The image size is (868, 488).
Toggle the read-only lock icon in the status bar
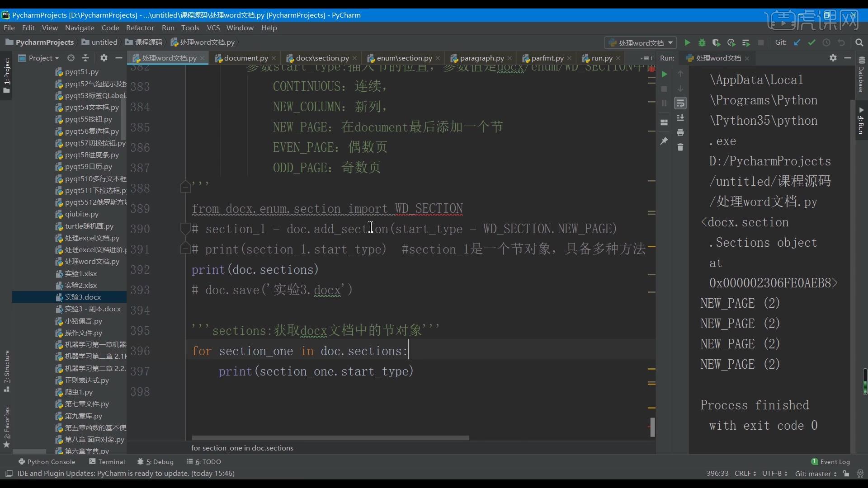coord(846,474)
